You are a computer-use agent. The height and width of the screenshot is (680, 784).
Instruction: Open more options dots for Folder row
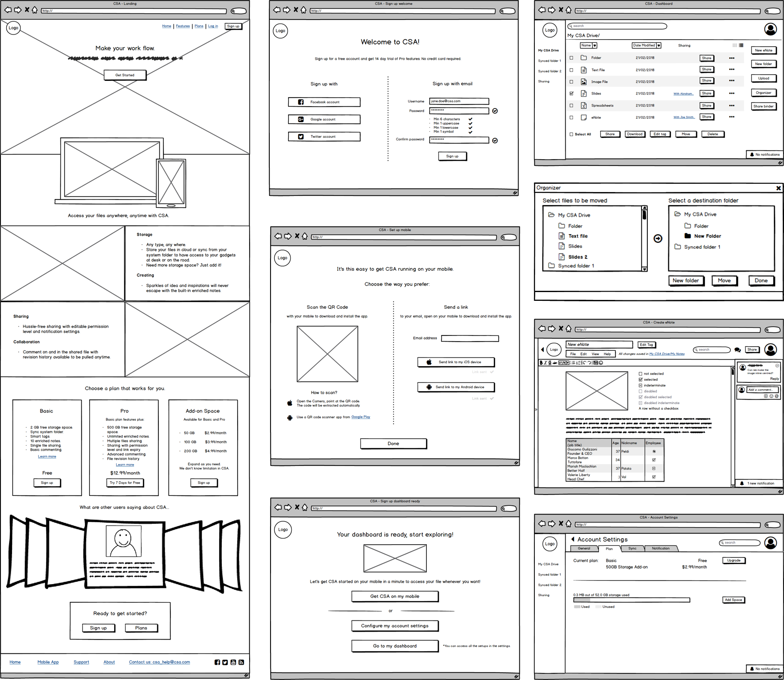[732, 58]
